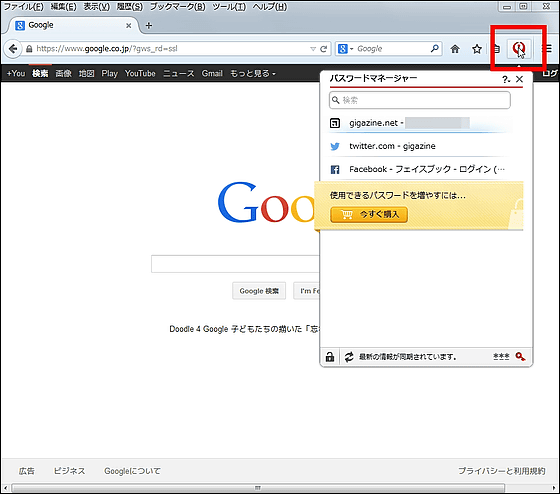Open 広告 footer link

pos(26,471)
